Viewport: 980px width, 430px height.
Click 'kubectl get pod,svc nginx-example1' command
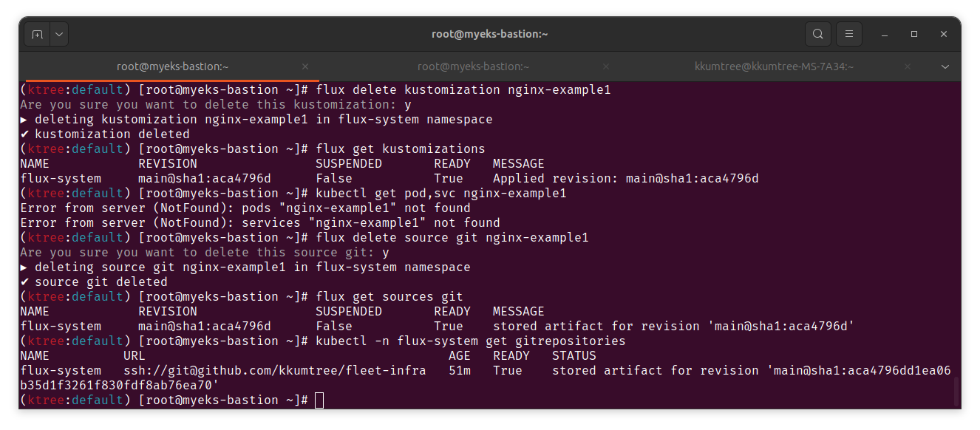tap(440, 194)
